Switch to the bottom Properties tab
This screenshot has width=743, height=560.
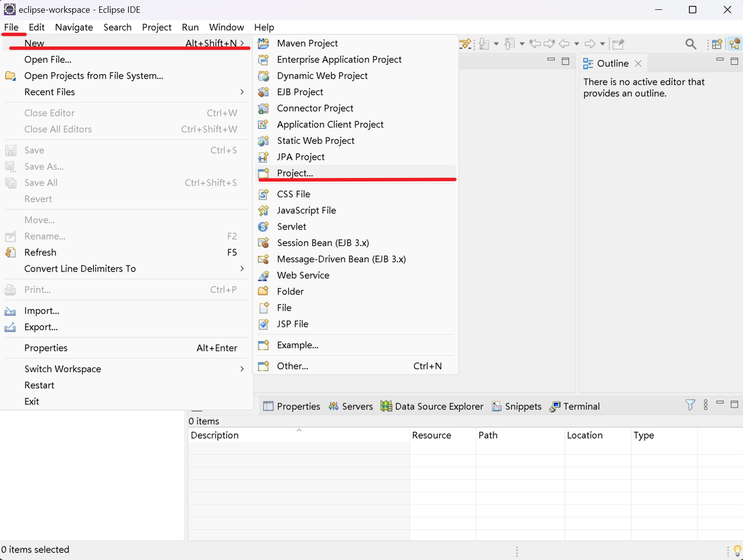pos(291,406)
